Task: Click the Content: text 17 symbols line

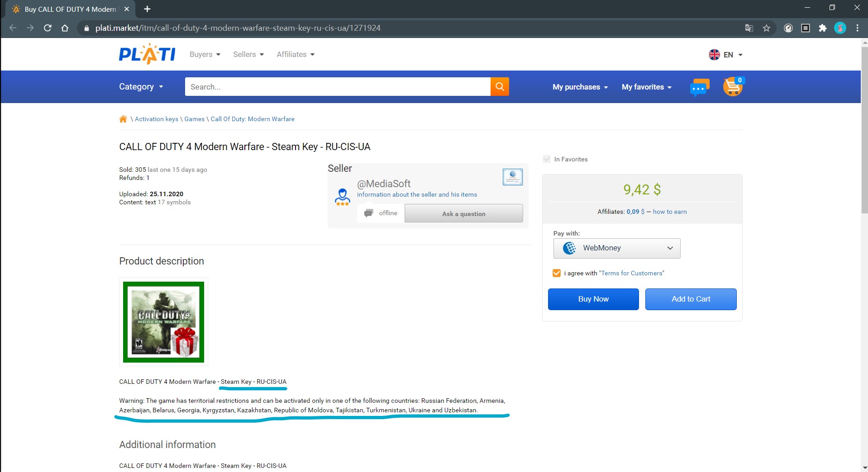Action: 155,202
